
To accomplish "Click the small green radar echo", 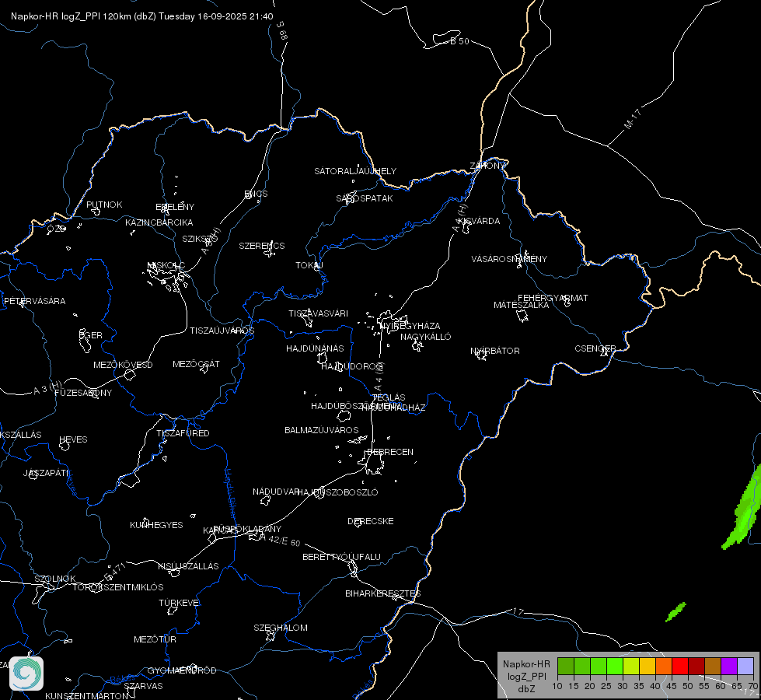I will (x=675, y=612).
